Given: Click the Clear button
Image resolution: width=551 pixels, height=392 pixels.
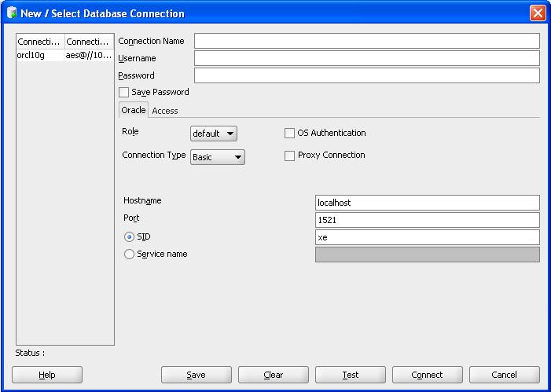Looking at the screenshot, I should pyautogui.click(x=273, y=375).
